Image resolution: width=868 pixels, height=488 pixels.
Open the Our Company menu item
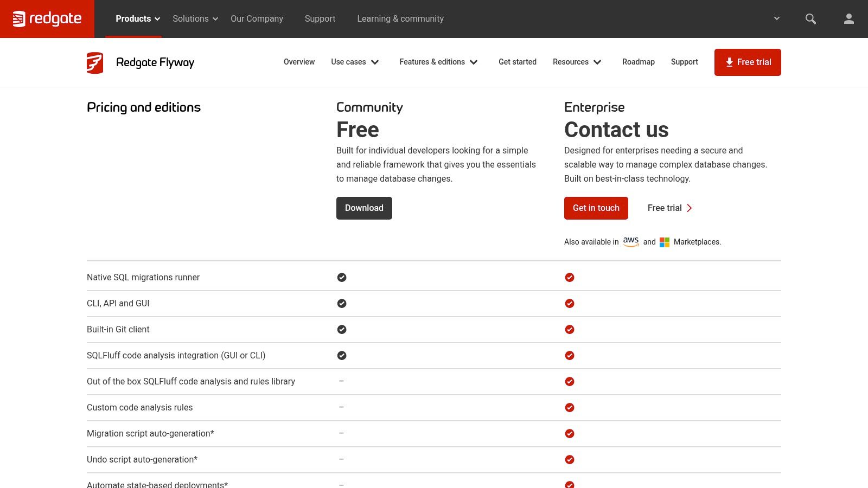coord(257,19)
